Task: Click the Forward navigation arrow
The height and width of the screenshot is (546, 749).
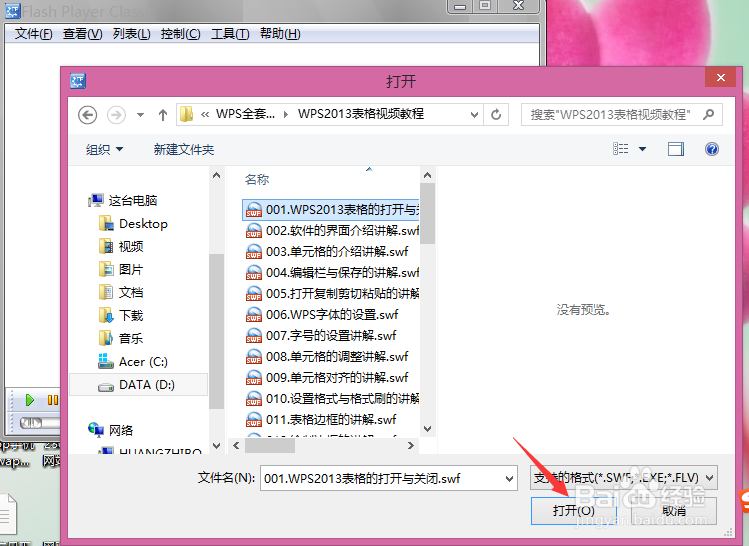Action: tap(116, 115)
